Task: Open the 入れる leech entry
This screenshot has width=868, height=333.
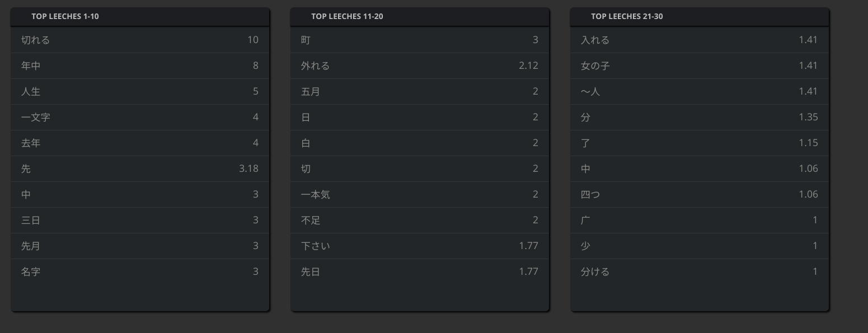Action: click(x=700, y=40)
